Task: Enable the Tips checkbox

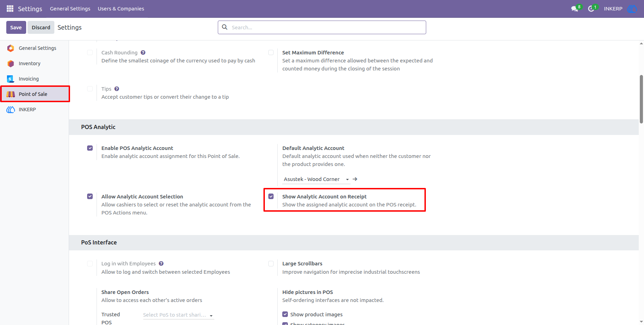Action: pos(90,89)
